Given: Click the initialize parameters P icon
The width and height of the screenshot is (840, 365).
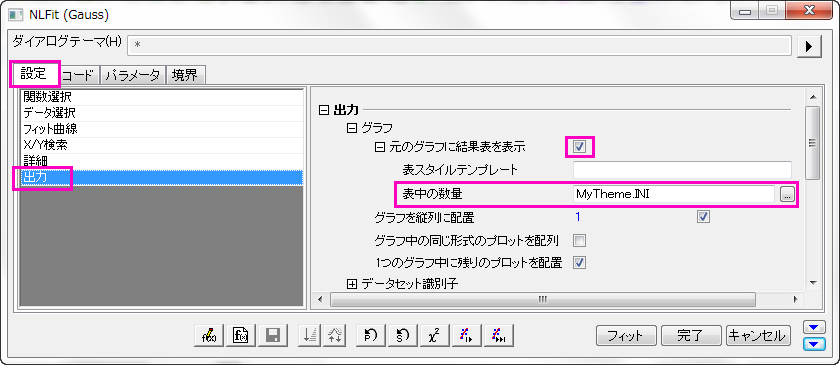Looking at the screenshot, I should click(371, 336).
